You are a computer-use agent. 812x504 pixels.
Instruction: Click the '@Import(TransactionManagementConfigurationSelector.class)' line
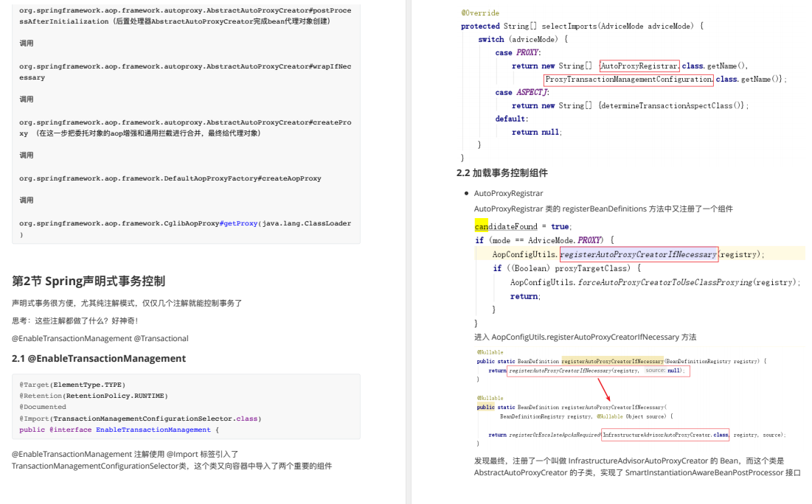140,419
